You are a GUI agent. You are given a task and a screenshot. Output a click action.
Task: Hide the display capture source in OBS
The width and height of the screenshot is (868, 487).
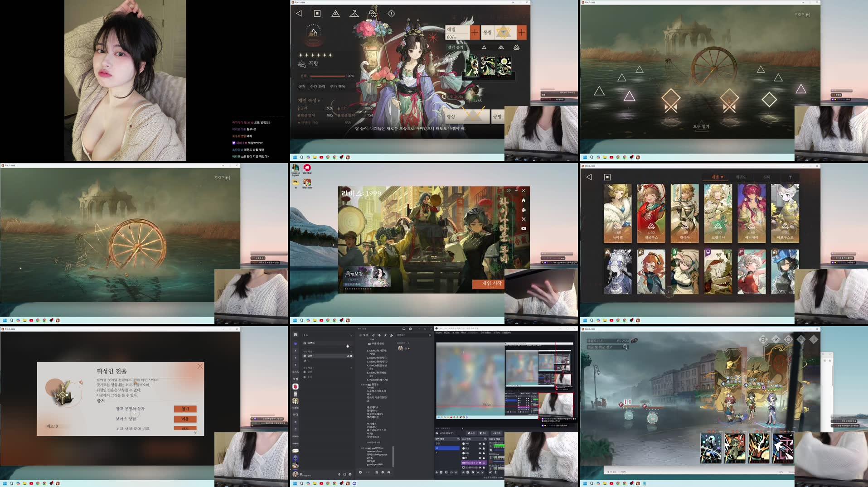click(480, 468)
